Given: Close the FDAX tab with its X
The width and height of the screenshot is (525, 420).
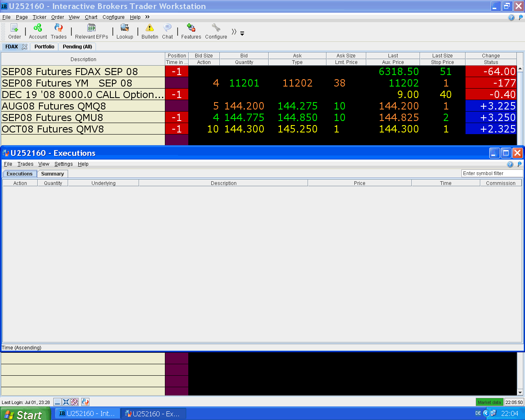Looking at the screenshot, I should pos(25,47).
